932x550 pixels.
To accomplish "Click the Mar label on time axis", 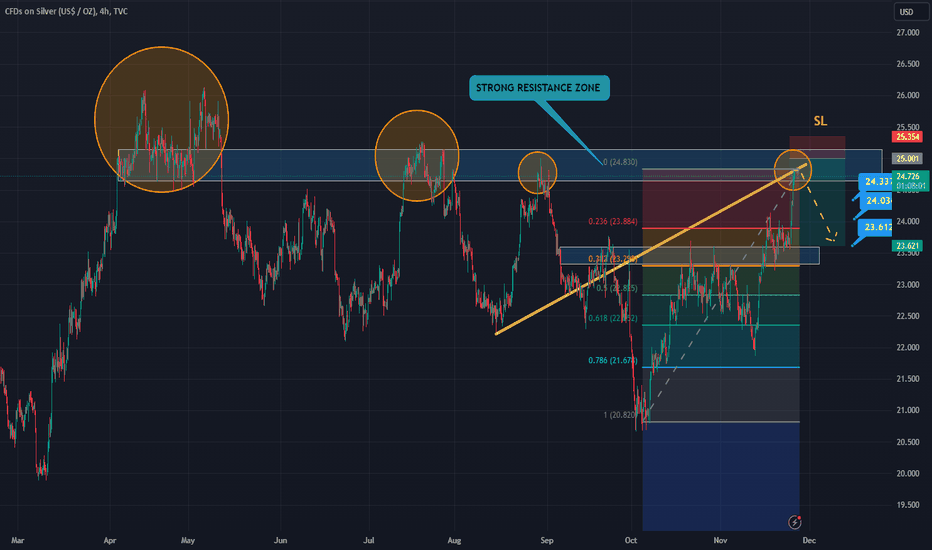I will point(18,541).
